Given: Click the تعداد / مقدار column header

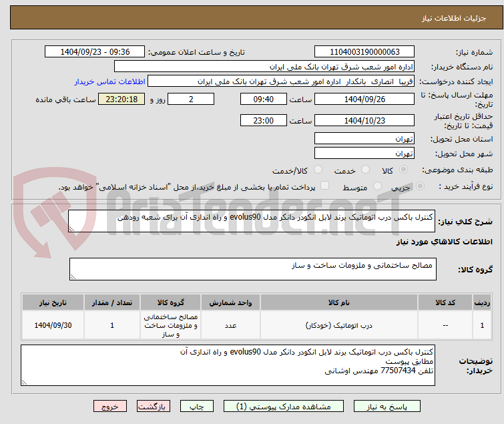Looking at the screenshot, I should click(x=112, y=302).
